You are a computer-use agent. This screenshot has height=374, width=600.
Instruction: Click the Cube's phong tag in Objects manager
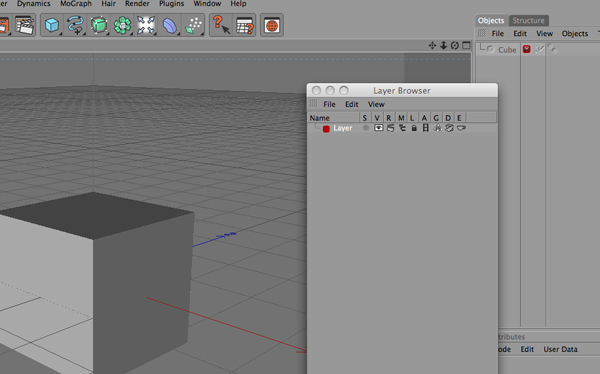coord(553,49)
